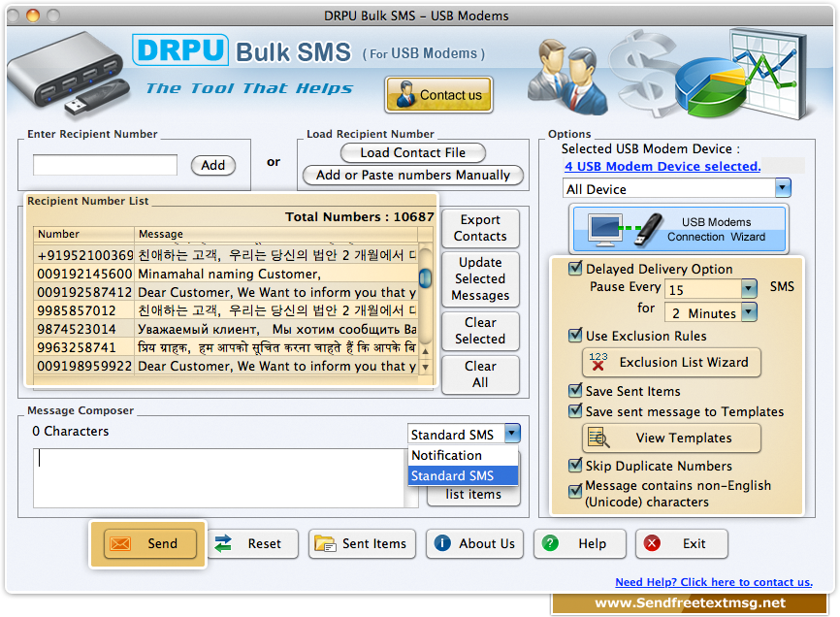Click the Reset button
This screenshot has width=840, height=617.
point(253,543)
